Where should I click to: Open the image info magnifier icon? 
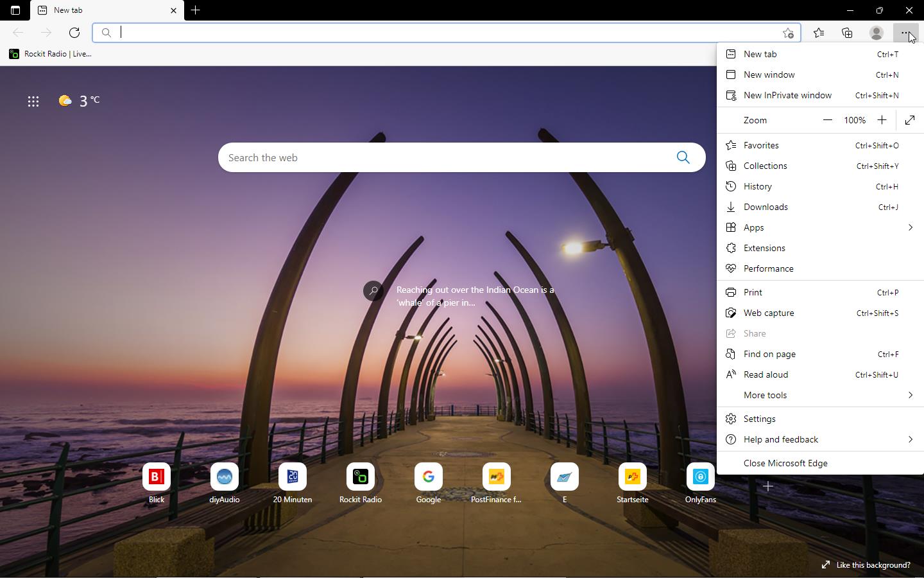coord(373,292)
